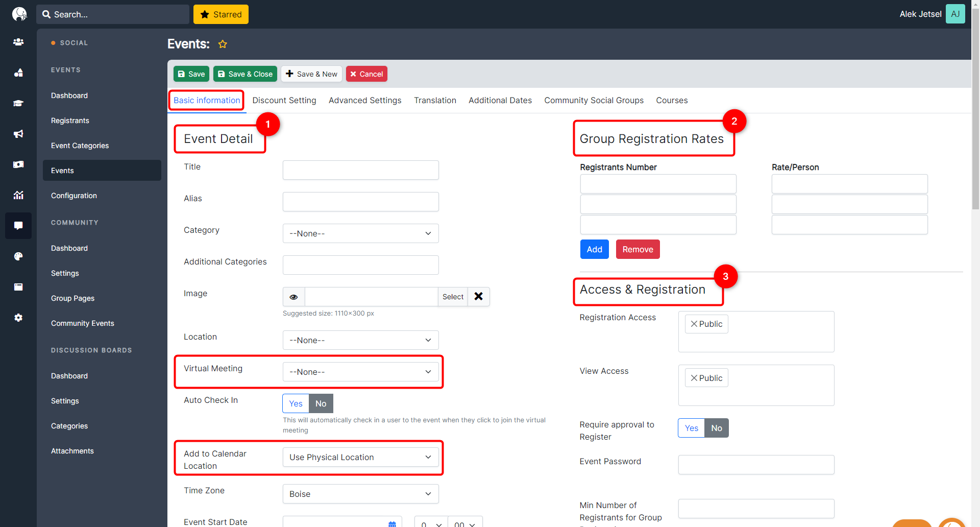Click Save & New button
The height and width of the screenshot is (527, 980).
tap(311, 74)
